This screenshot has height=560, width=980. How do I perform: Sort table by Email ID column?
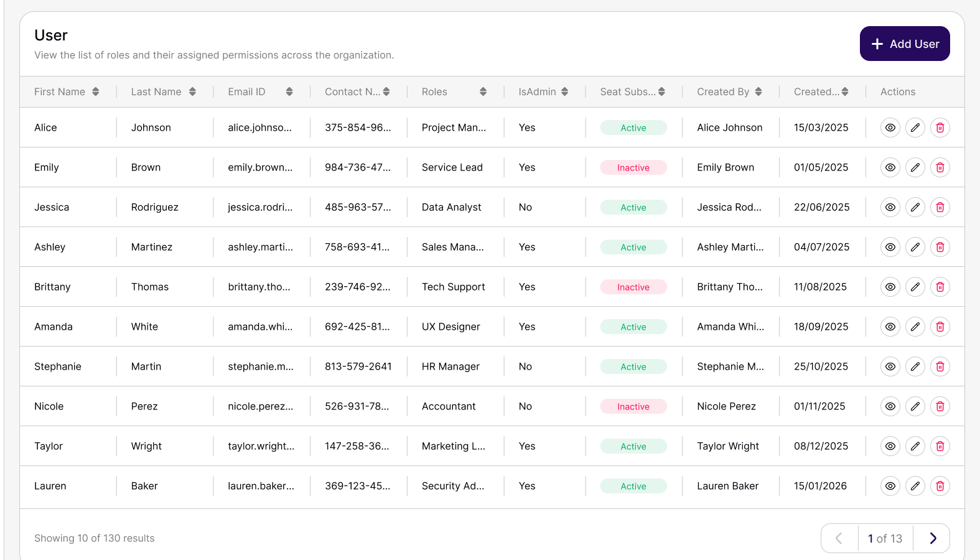tap(289, 91)
